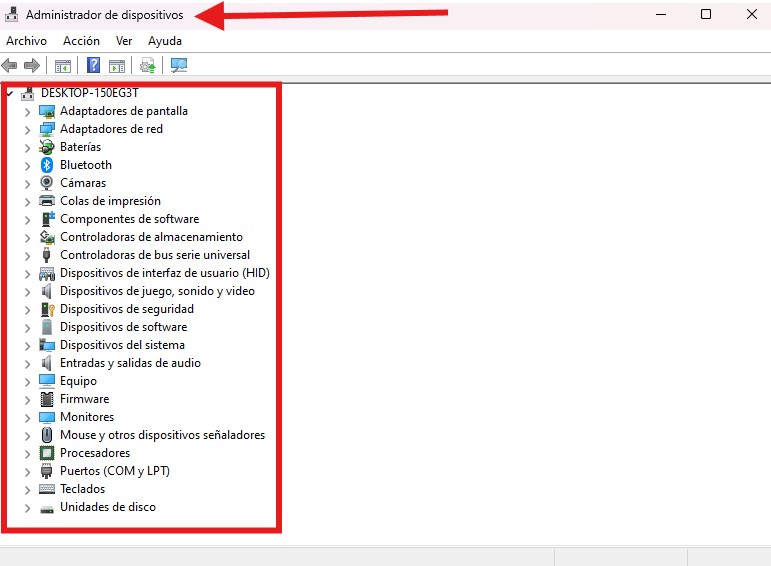
Task: Click the Puertos (COM y LPT) icon
Action: 47,471
